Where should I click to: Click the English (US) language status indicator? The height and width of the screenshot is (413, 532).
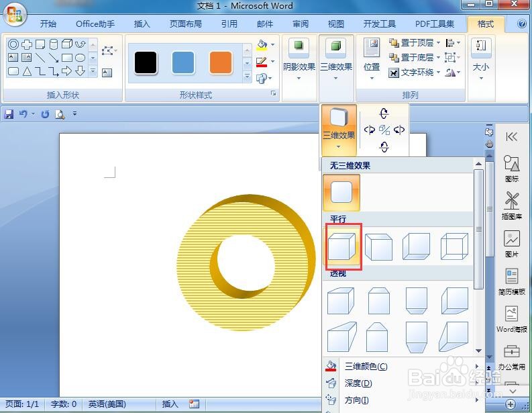point(107,404)
